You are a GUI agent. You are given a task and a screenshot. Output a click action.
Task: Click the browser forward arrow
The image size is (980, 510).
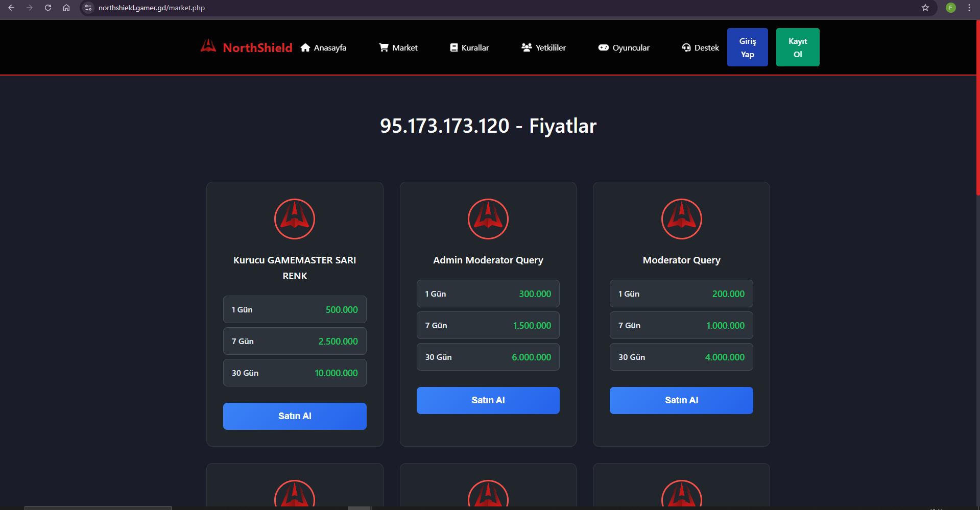coord(30,8)
